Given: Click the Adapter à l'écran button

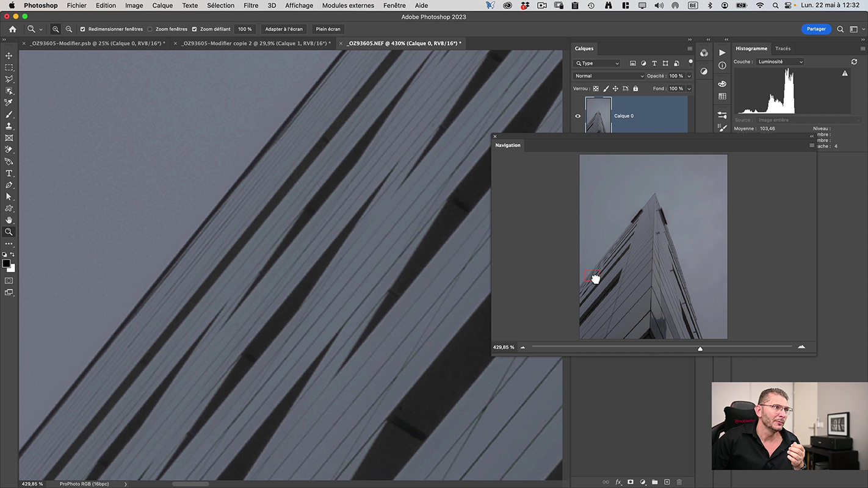Looking at the screenshot, I should (284, 29).
